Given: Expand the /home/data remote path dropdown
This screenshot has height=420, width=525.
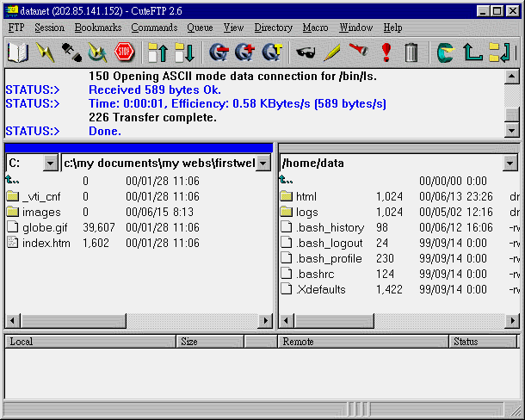Looking at the screenshot, I should [x=510, y=164].
